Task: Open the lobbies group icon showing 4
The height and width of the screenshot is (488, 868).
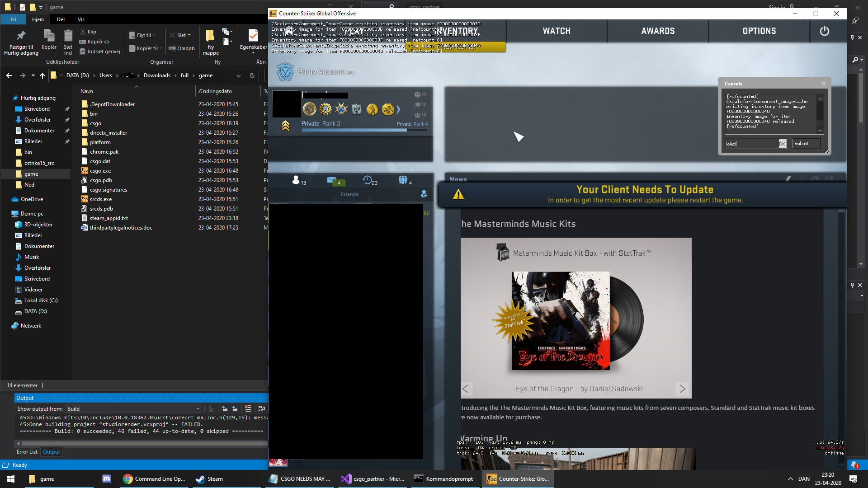Action: coord(403,180)
